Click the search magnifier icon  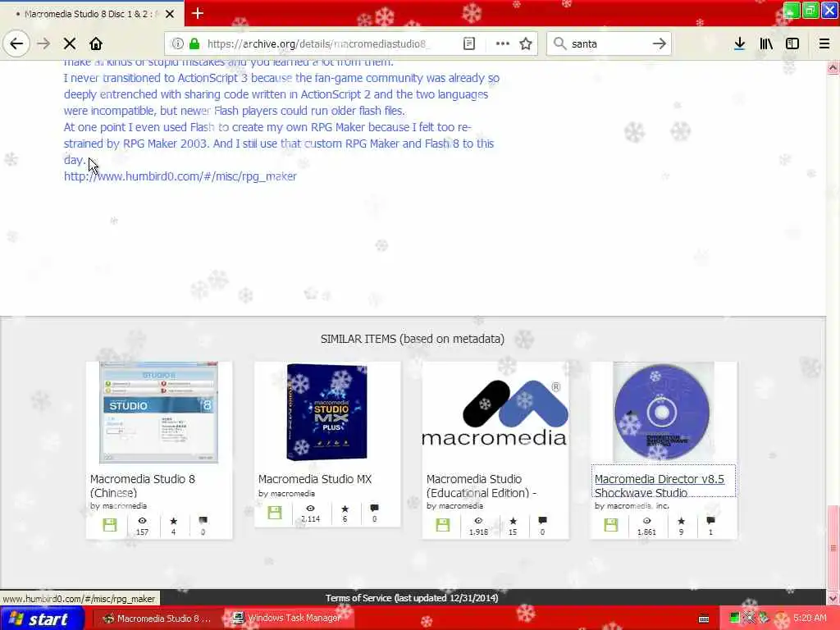[x=559, y=44]
